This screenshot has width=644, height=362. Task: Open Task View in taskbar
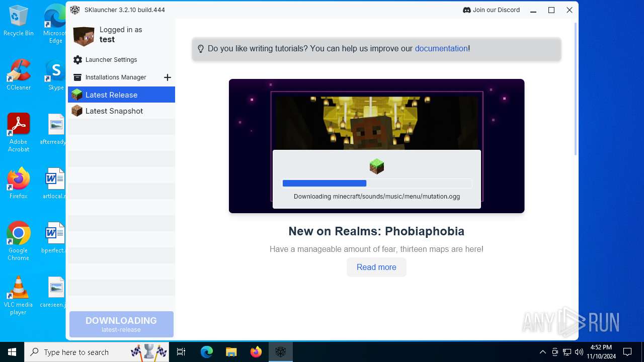[181, 352]
